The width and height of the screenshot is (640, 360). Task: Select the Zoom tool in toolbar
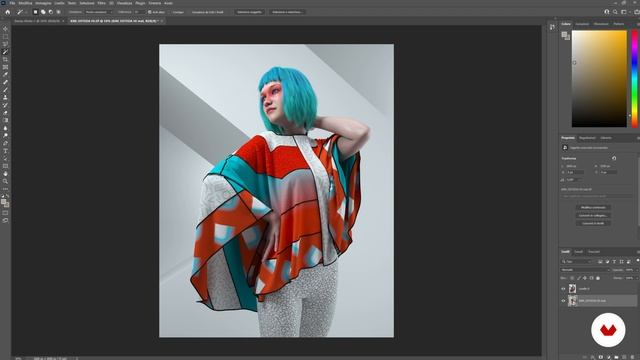(x=5, y=181)
